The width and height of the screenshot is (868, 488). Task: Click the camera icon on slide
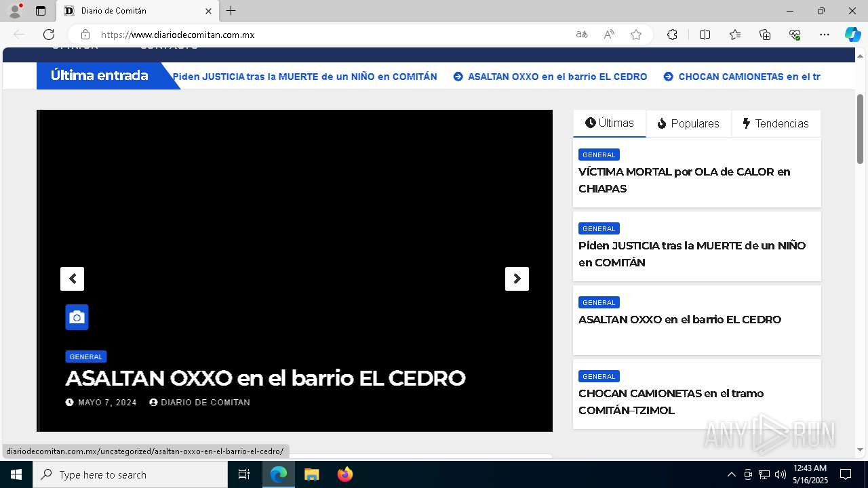[77, 317]
